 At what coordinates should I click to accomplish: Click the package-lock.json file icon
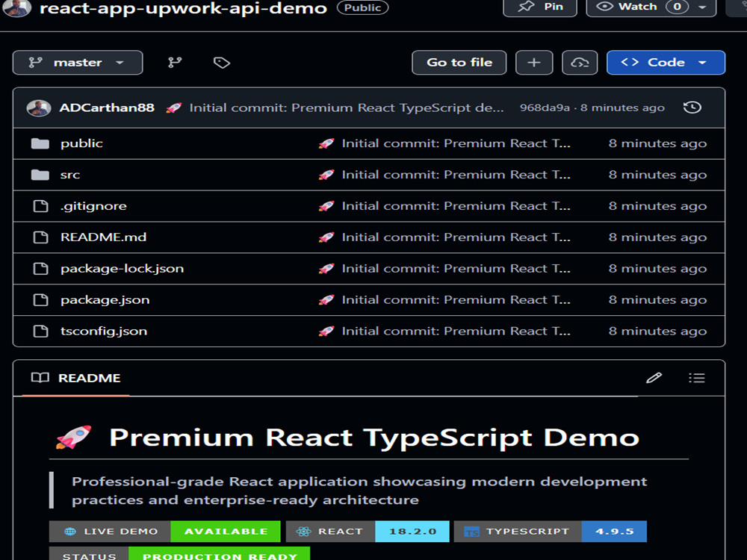pyautogui.click(x=40, y=269)
